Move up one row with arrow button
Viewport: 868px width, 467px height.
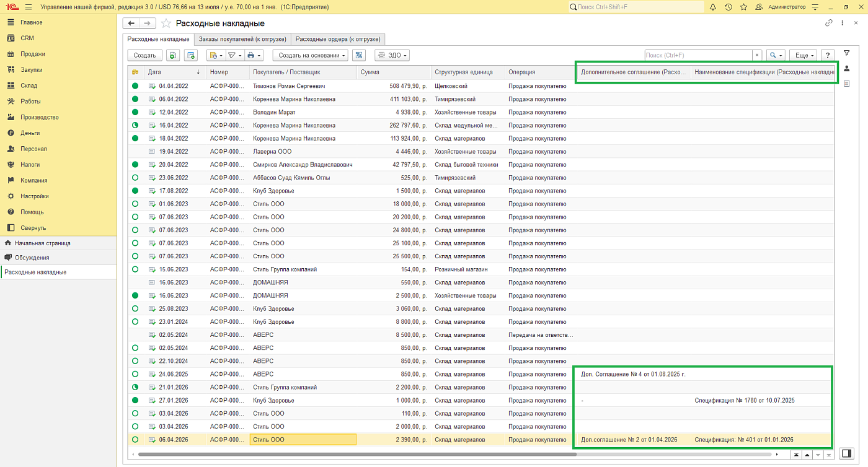pos(806,455)
